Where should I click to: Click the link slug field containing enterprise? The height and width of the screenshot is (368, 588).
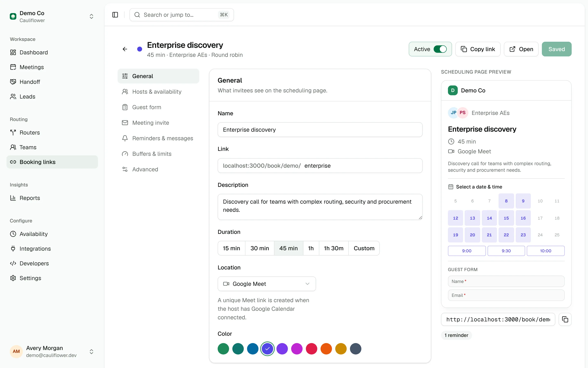point(362,166)
